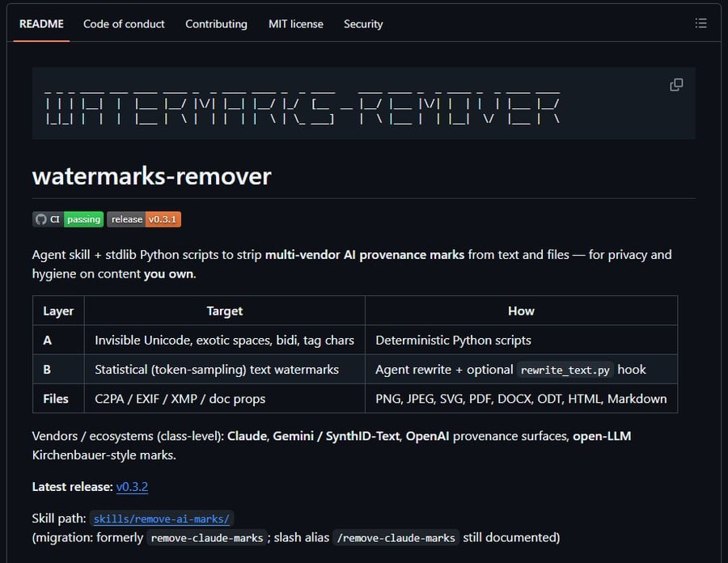
Task: Click the release v0.3.1 badge
Action: point(144,219)
